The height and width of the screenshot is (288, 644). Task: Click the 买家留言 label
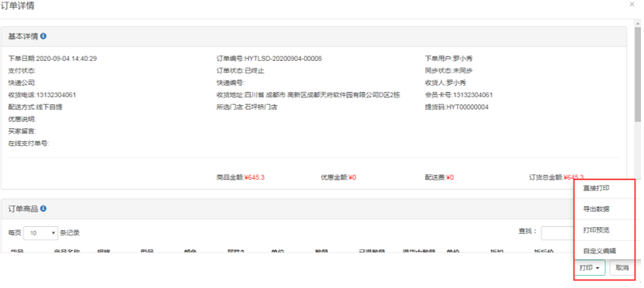point(22,132)
